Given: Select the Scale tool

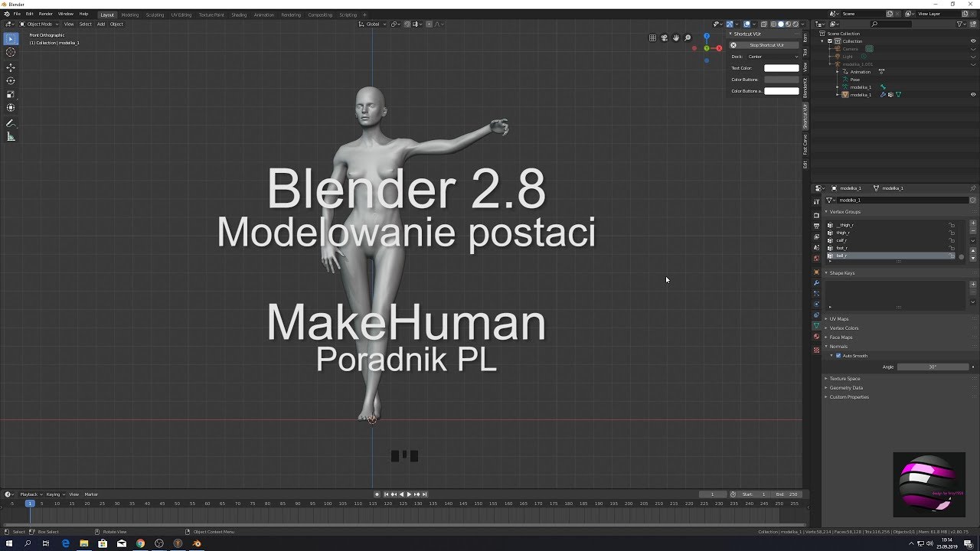Looking at the screenshot, I should 11,94.
